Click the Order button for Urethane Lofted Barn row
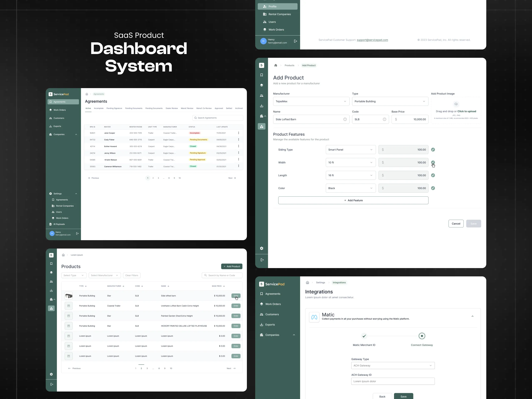 [x=236, y=306]
